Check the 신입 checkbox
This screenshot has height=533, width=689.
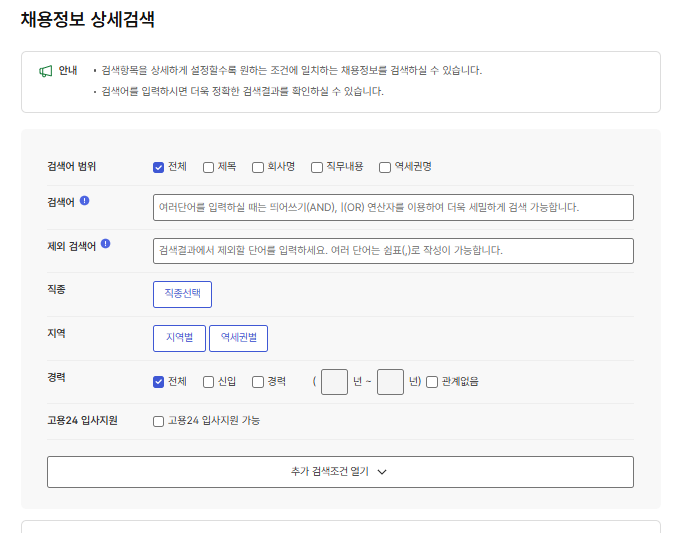click(x=208, y=382)
